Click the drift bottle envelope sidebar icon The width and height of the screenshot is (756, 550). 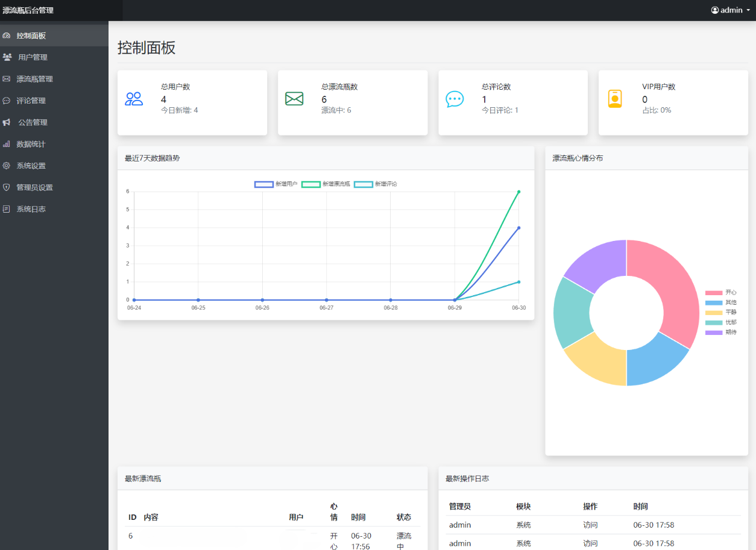coord(7,79)
